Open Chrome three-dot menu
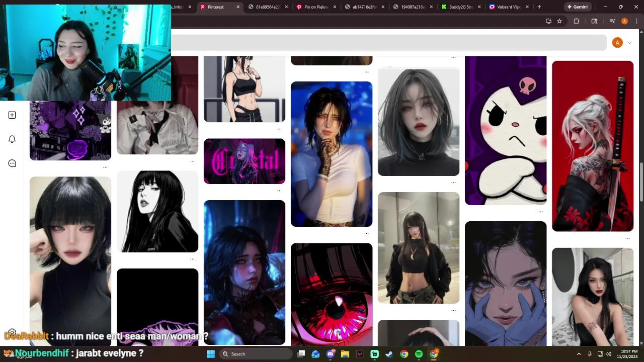The width and height of the screenshot is (644, 362). click(636, 21)
